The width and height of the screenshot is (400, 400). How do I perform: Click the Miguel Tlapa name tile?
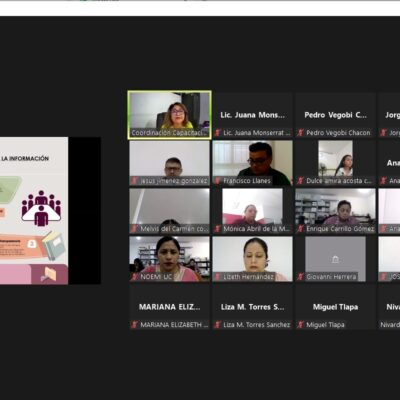[335, 307]
